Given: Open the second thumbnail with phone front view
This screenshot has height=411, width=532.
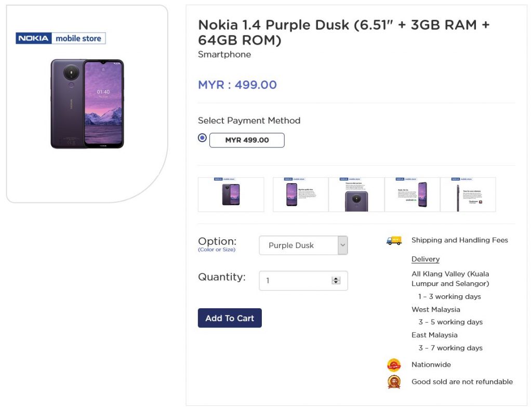Looking at the screenshot, I should pos(301,195).
